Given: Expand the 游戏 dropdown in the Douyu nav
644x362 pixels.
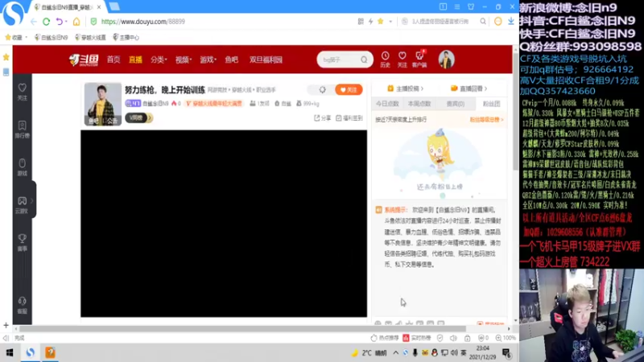Looking at the screenshot, I should tap(208, 60).
